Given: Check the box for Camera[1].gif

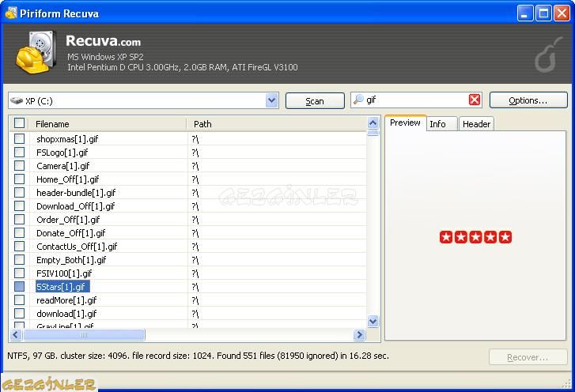Looking at the screenshot, I should (19, 166).
